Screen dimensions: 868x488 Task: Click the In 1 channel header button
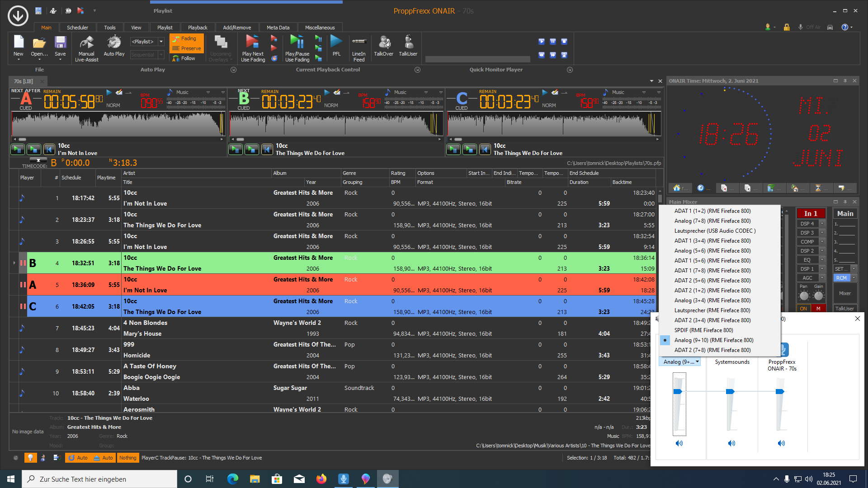(811, 214)
